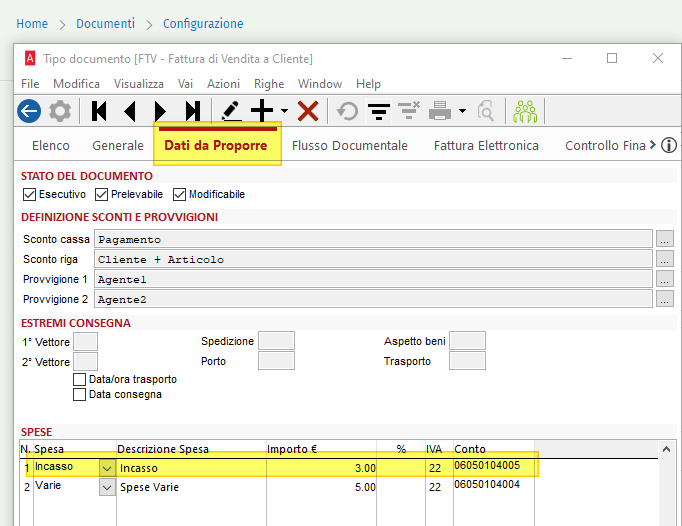Click the Sconto riga field
This screenshot has height=526, width=682.
point(373,259)
